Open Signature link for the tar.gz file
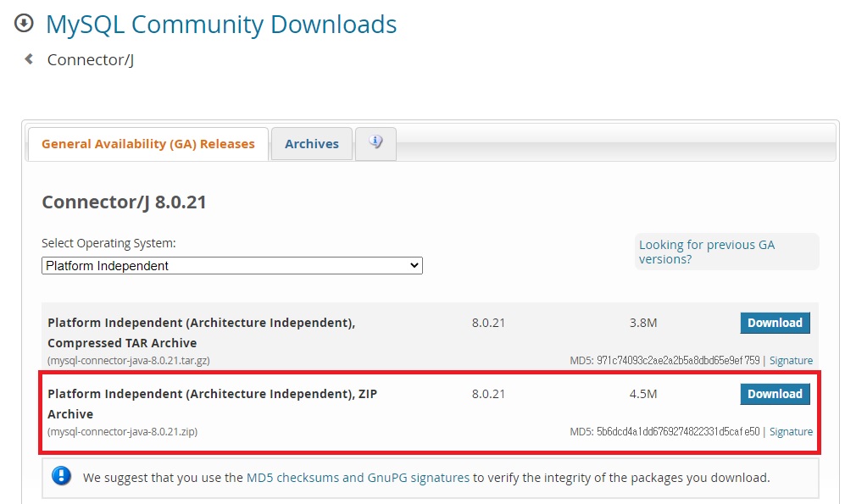 pyautogui.click(x=791, y=360)
